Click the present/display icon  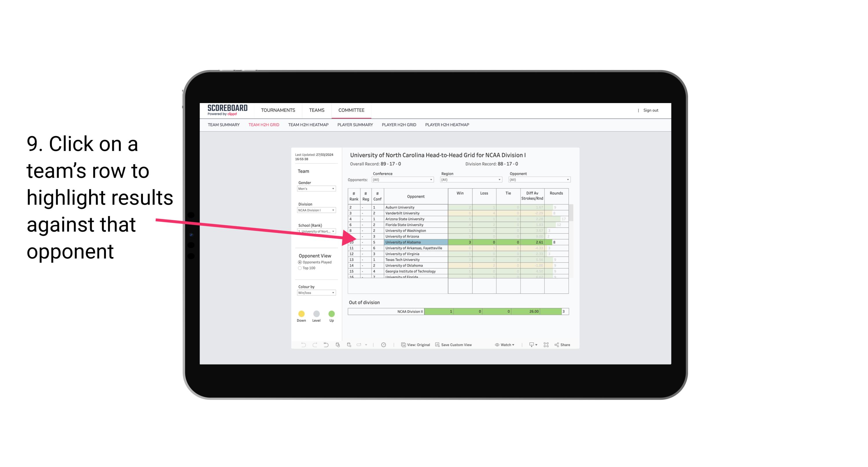(x=530, y=345)
